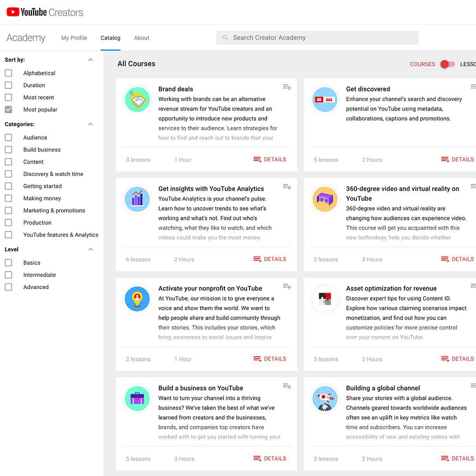This screenshot has height=476, width=476.
Task: Check Marketing & promotions category
Action: click(x=8, y=210)
